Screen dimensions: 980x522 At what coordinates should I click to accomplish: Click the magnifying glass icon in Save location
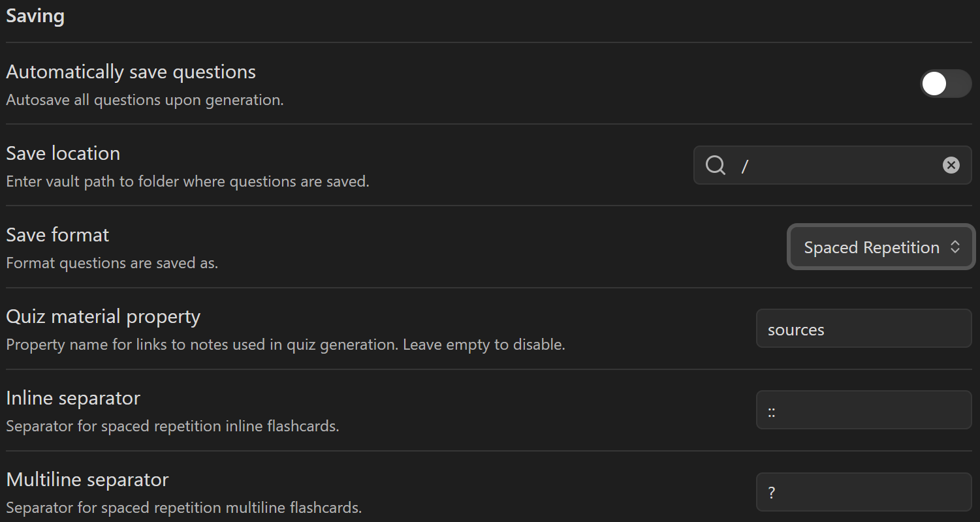click(x=716, y=166)
